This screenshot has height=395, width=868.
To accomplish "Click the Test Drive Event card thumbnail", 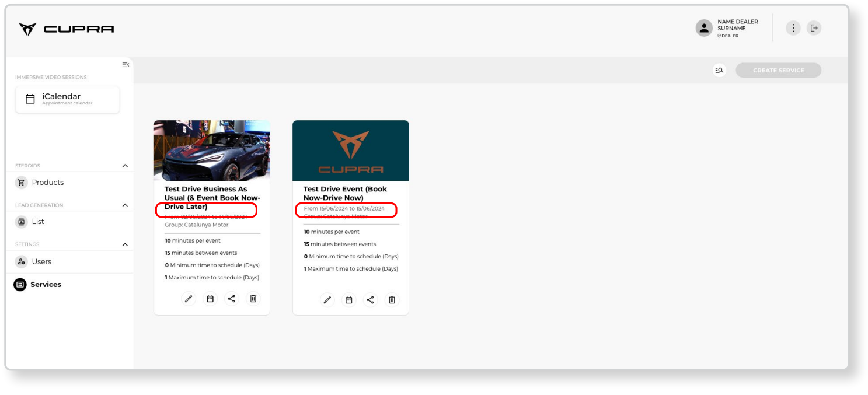I will [x=350, y=151].
